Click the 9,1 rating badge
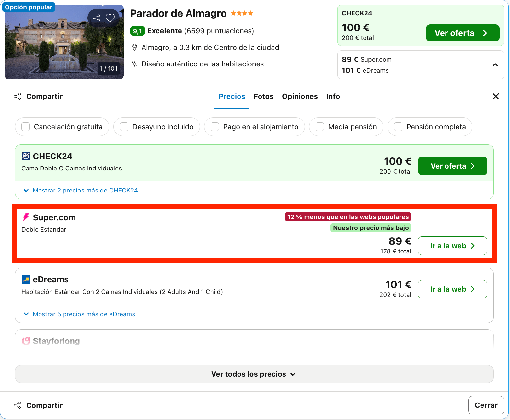510x420 pixels. click(137, 31)
